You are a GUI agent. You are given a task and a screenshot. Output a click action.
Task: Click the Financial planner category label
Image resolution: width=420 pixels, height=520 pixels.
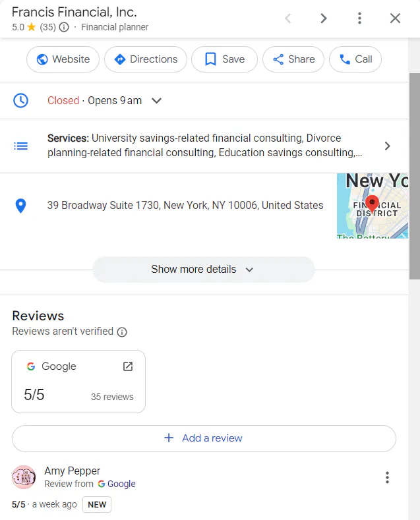tap(115, 27)
